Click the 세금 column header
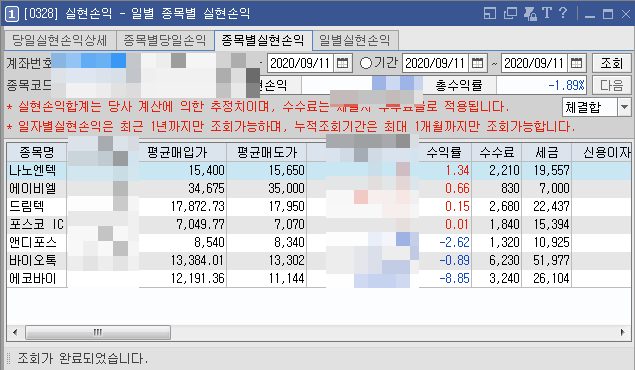The width and height of the screenshot is (635, 370). click(547, 152)
